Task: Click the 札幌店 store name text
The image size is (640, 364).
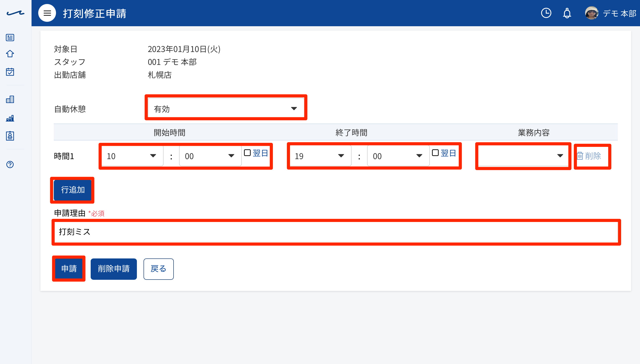Action: 160,75
